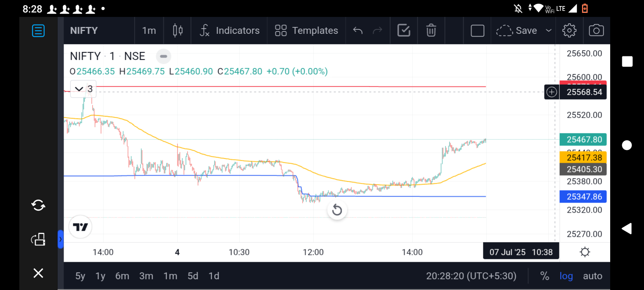Toggle log scale mode
The width and height of the screenshot is (644, 290).
566,276
